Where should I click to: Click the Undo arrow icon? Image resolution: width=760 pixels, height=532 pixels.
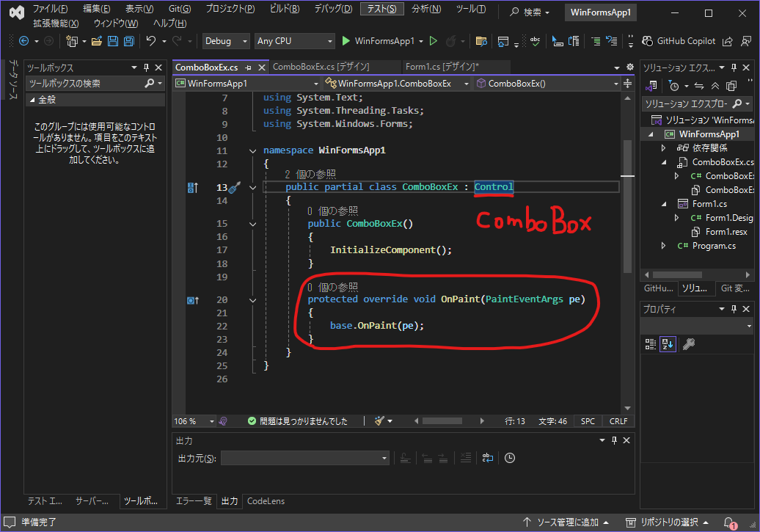(x=151, y=41)
